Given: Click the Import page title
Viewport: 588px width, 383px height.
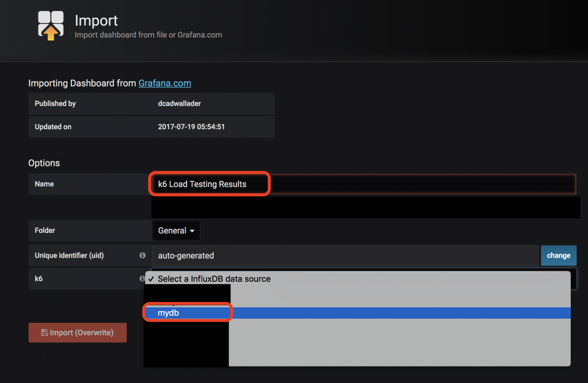Looking at the screenshot, I should pos(96,21).
